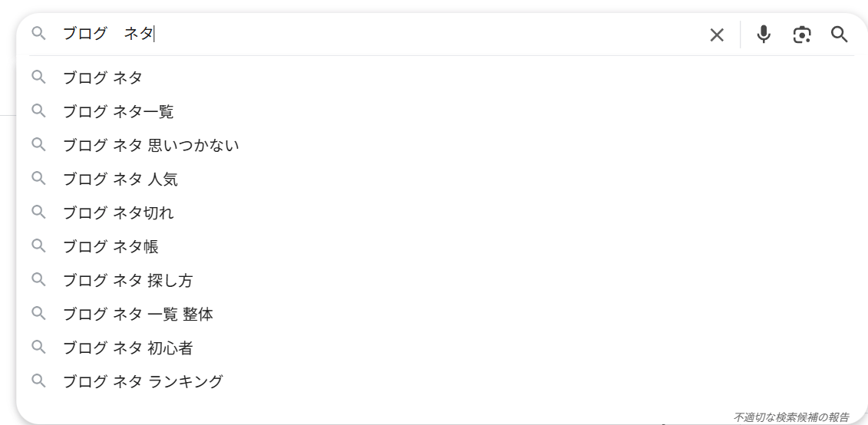Choose suggestion ブログ ネタ 一覧 整体
868x425 pixels.
[x=435, y=315]
